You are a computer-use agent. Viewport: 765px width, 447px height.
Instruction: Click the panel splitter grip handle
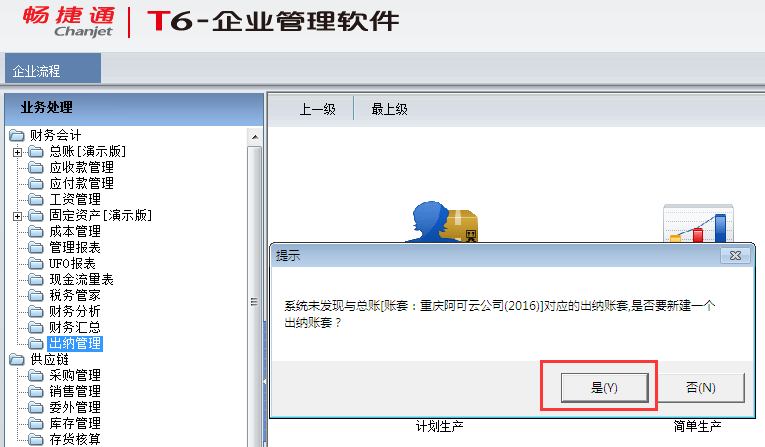pos(254,302)
